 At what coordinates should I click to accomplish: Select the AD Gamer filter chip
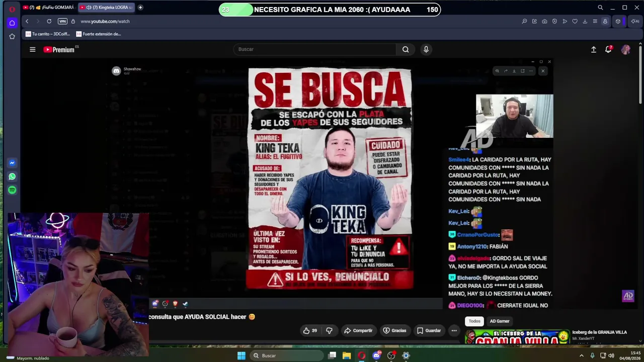(x=500, y=321)
